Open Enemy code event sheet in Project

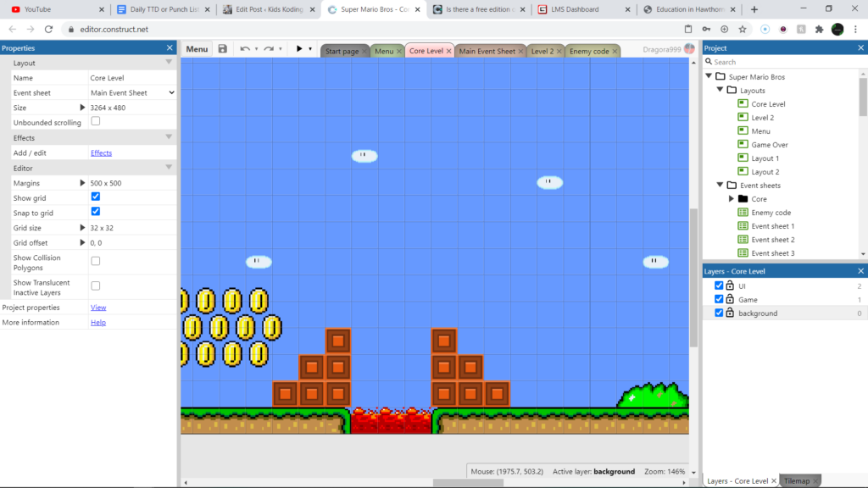pyautogui.click(x=771, y=213)
